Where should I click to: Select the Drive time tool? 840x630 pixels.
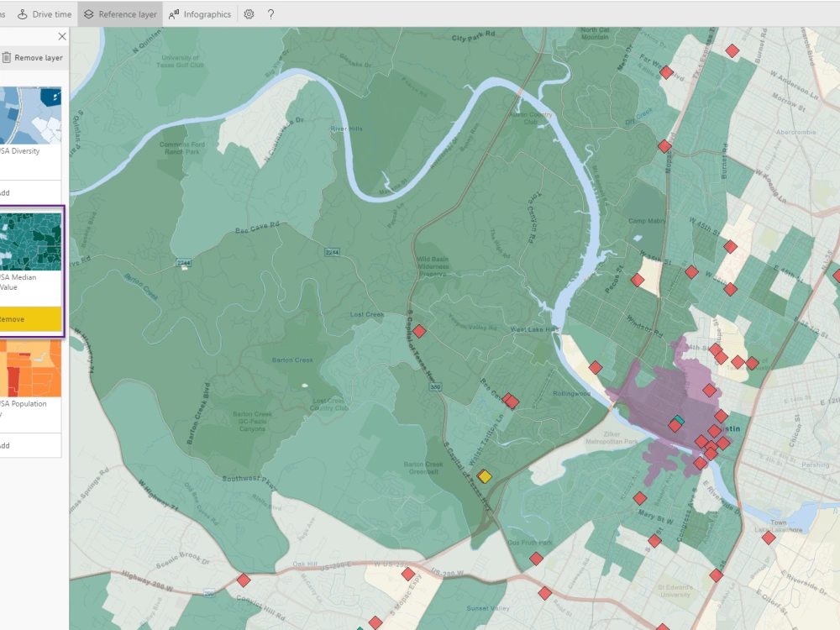pos(47,13)
